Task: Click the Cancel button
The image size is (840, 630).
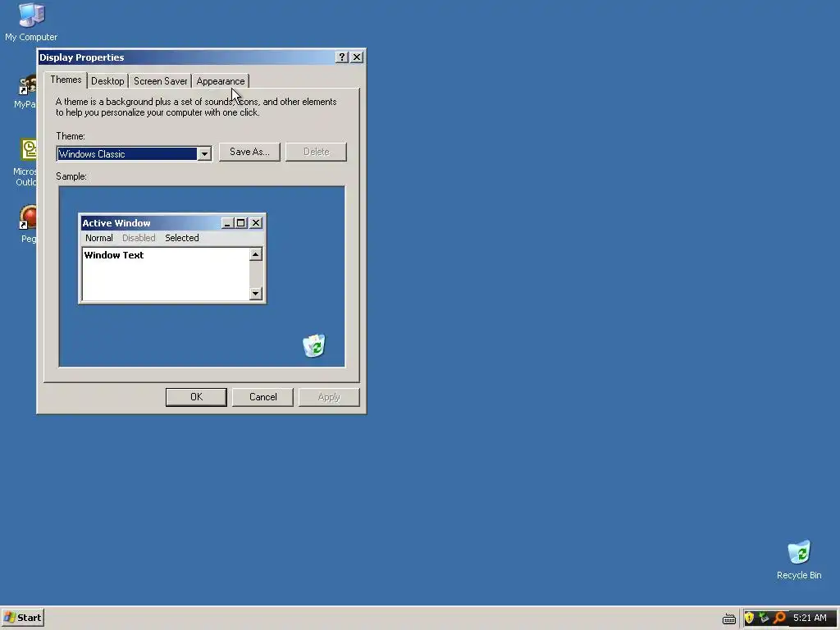Action: point(263,397)
